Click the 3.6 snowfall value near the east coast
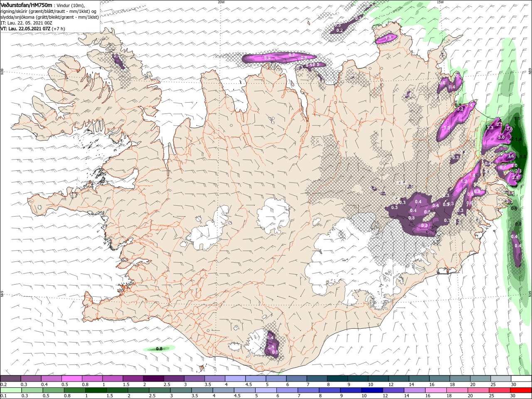Viewport: 532px width, 399px height. (x=511, y=156)
